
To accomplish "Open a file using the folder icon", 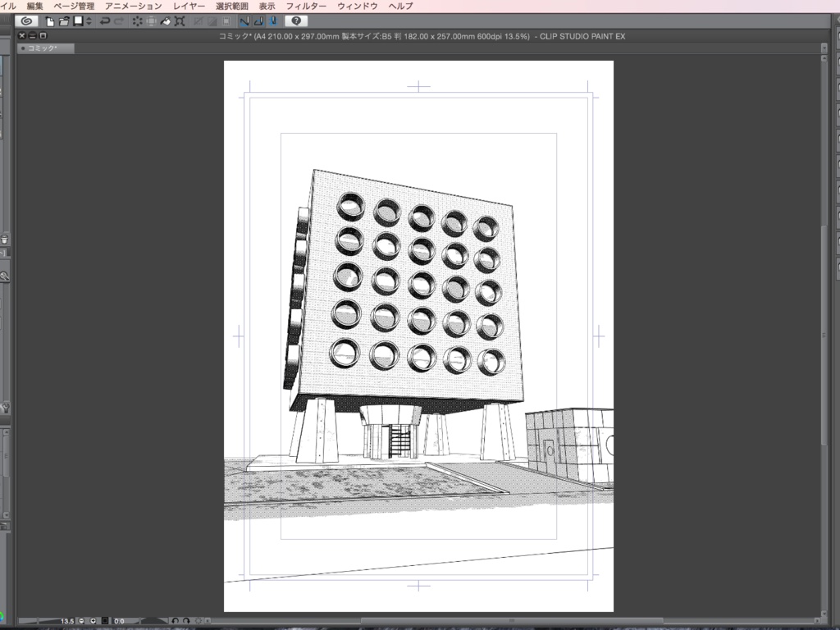I will (63, 21).
